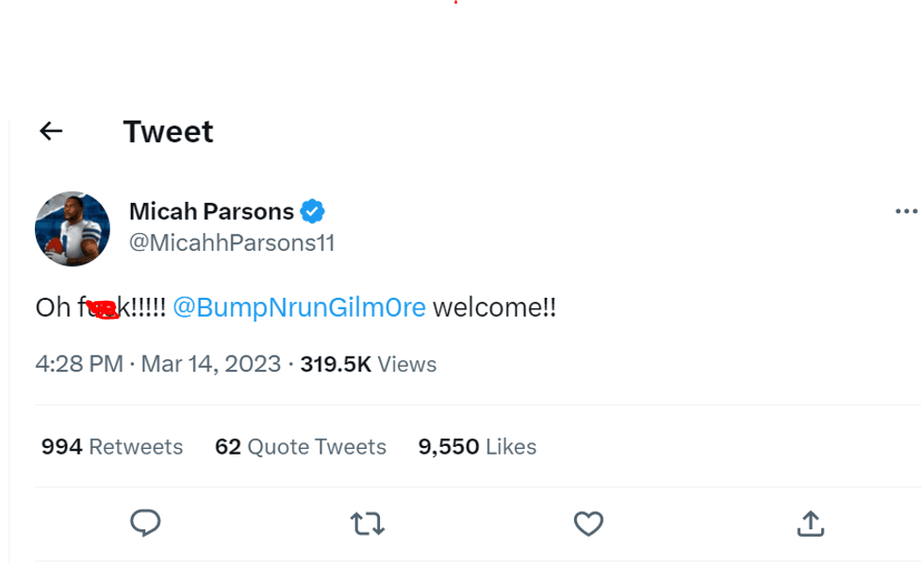The image size is (924, 563).
Task: Open the Micah Parsons display name link
Action: point(211,211)
